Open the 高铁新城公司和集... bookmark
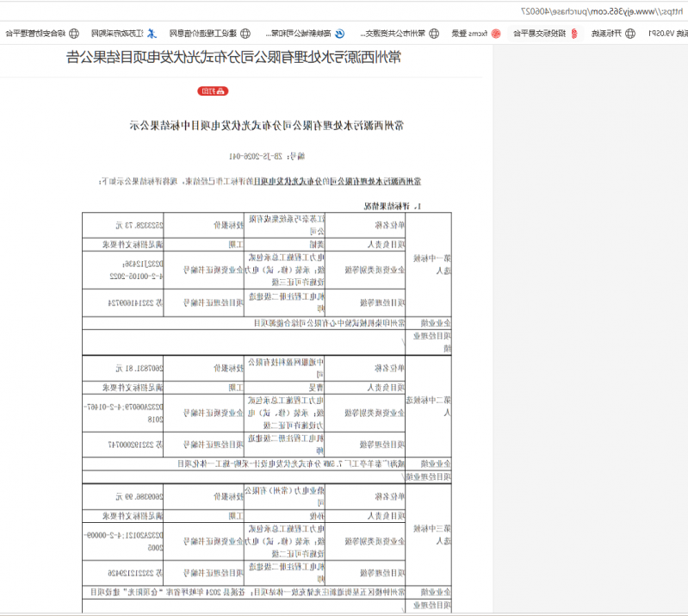688x616 pixels. pyautogui.click(x=305, y=34)
